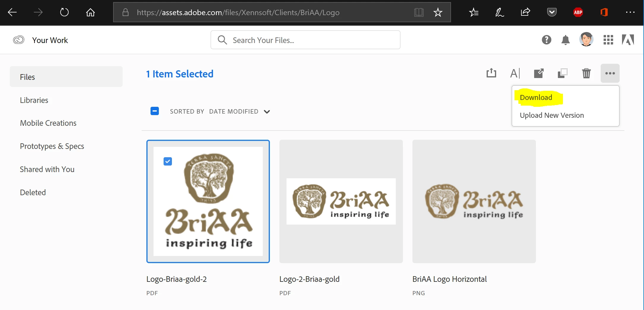
Task: Click the Logo-Briaa-gold-2 file name
Action: tap(176, 279)
